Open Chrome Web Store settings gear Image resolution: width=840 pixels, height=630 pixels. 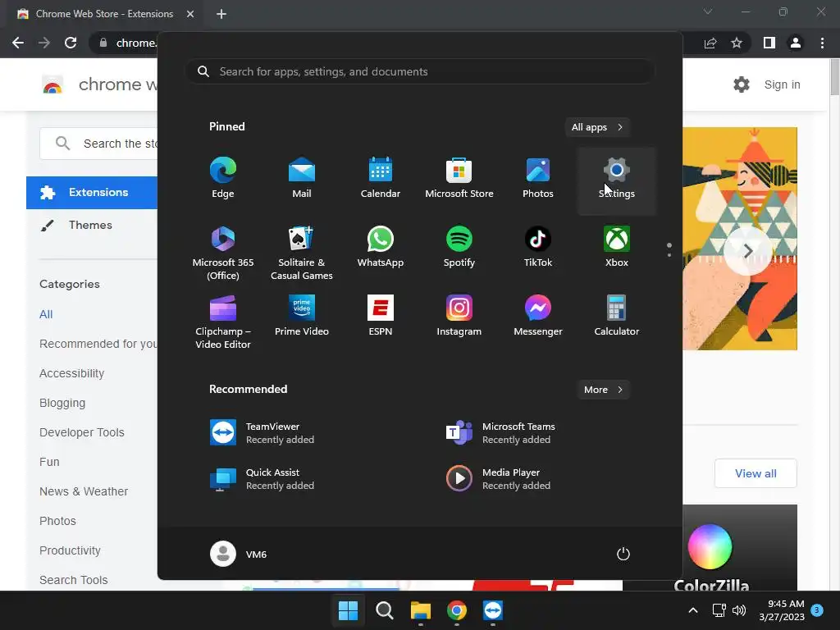coord(742,84)
